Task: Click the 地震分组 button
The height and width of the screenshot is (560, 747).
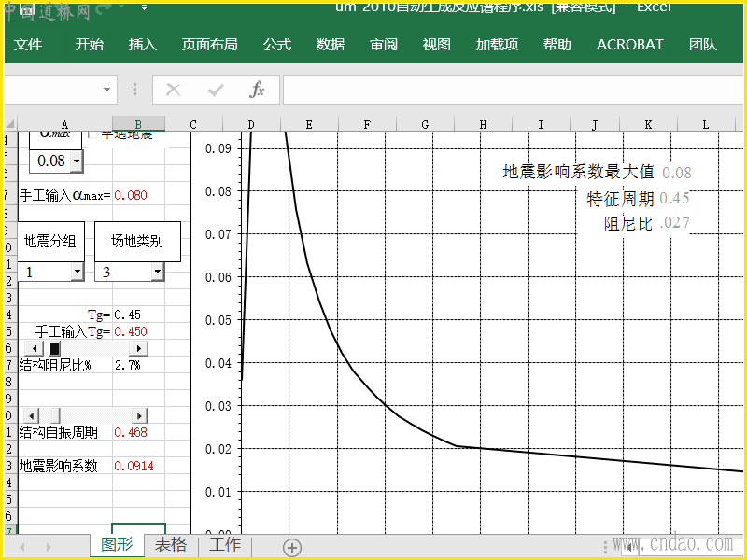Action: (x=50, y=242)
